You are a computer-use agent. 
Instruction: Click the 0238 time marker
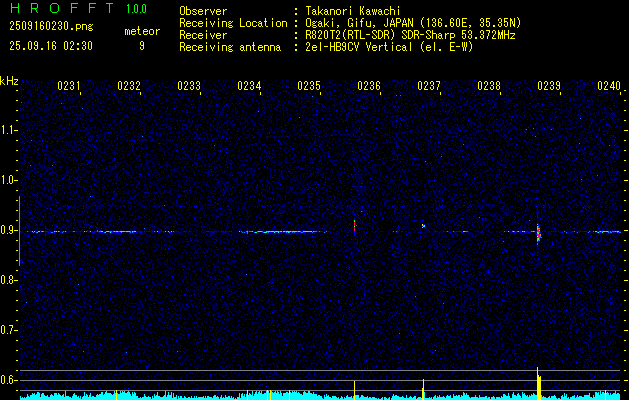coord(489,86)
